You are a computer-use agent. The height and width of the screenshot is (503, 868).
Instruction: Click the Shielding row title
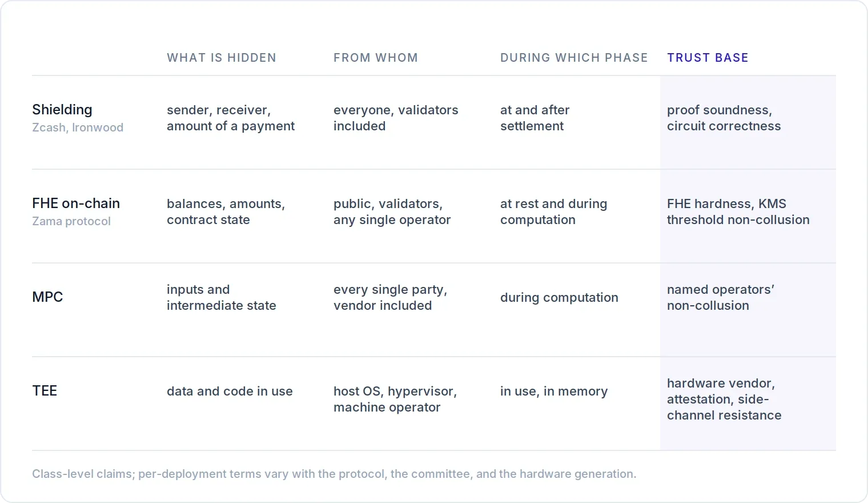coord(62,110)
